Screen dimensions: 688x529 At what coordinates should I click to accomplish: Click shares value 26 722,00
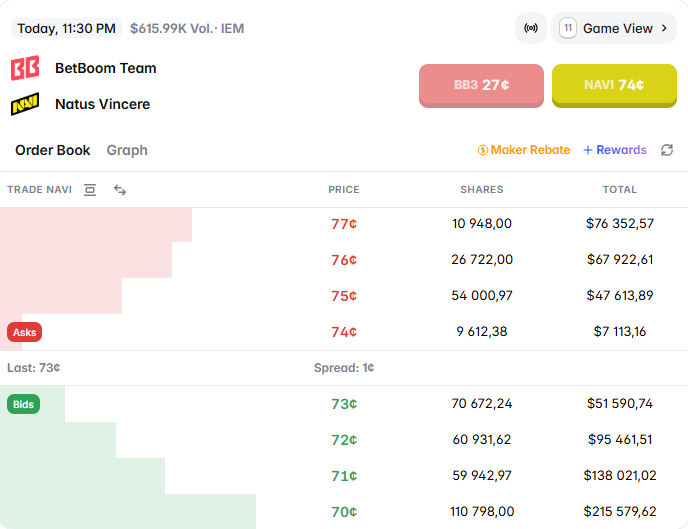[x=482, y=260]
